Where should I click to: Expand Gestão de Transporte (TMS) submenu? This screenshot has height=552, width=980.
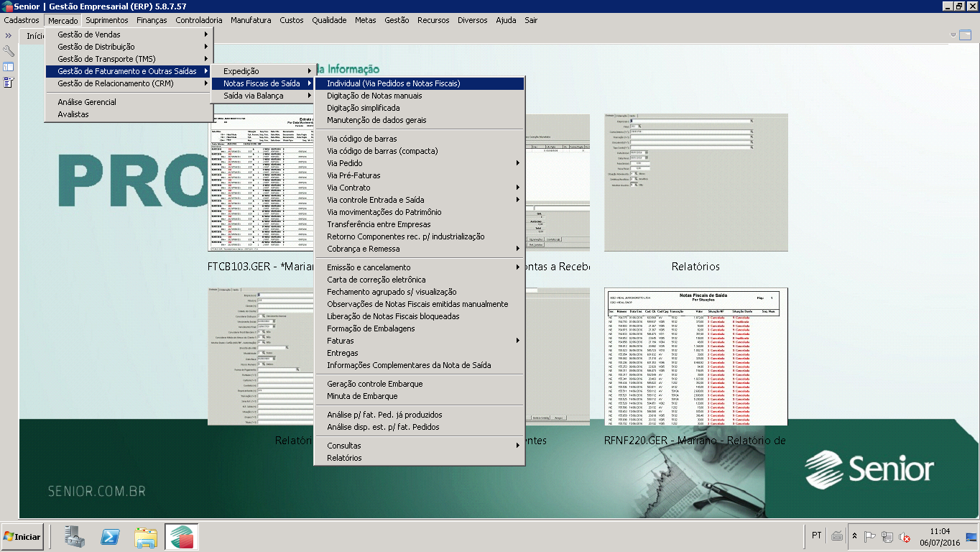[129, 59]
